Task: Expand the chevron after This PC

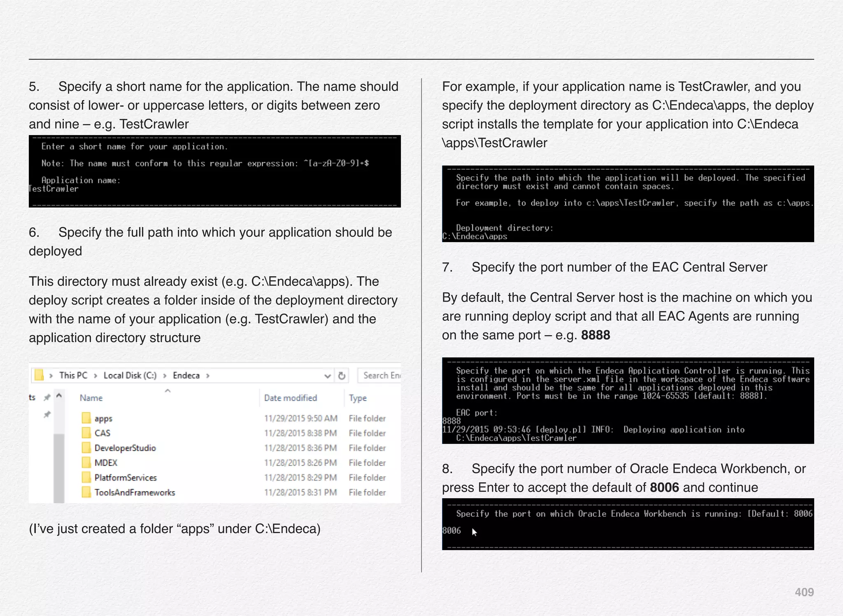Action: [x=95, y=376]
